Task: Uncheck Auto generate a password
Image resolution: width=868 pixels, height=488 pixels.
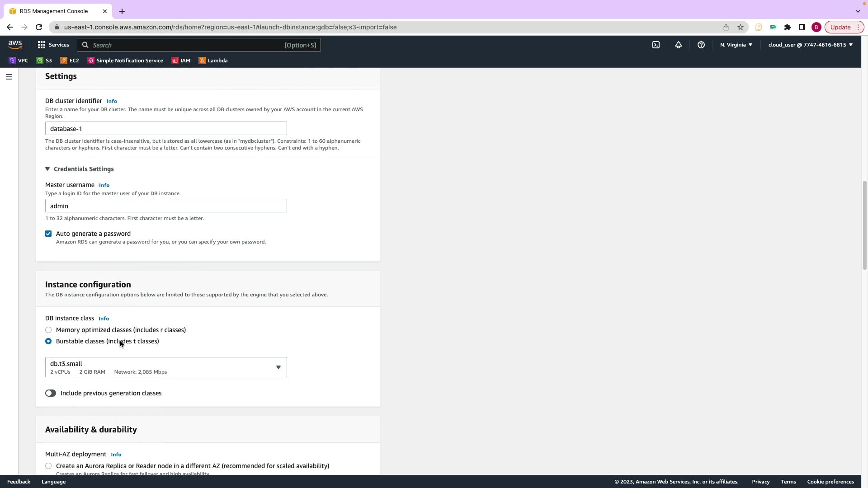Action: [x=48, y=234]
